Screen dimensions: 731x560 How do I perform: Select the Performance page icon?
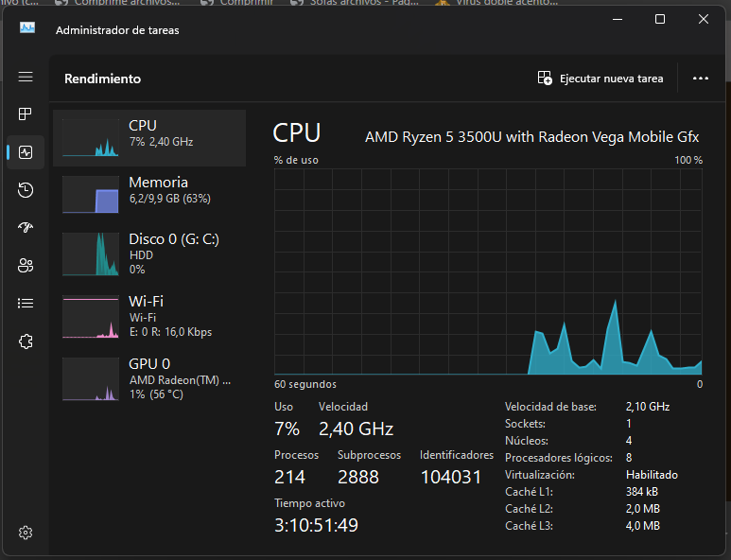coord(26,152)
